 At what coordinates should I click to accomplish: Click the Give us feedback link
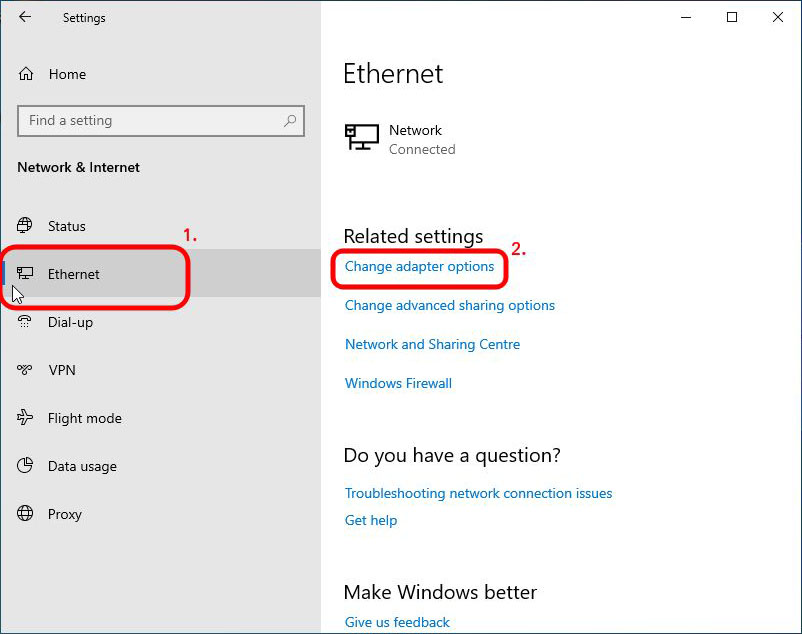coord(397,622)
